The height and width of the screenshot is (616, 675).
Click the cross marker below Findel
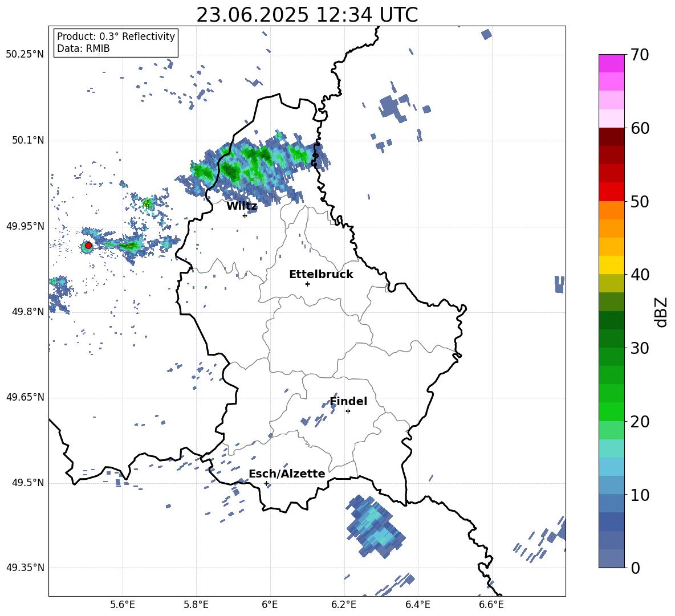tap(348, 411)
